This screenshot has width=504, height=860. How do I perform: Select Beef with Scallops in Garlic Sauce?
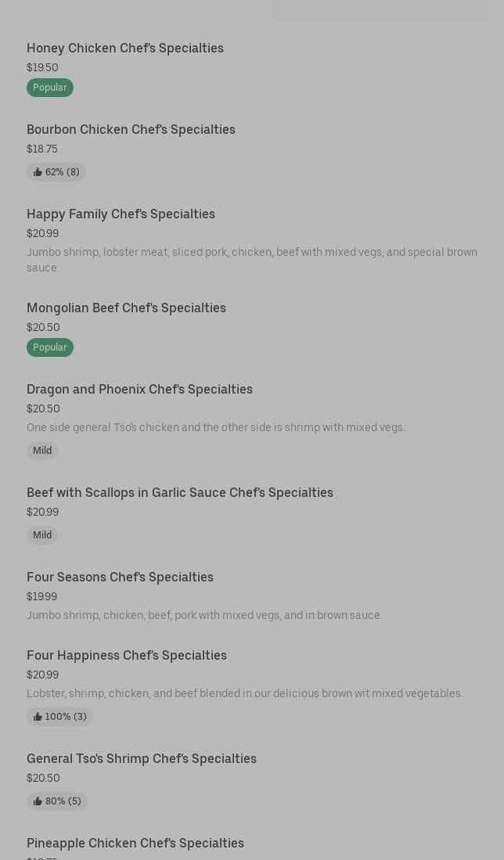(x=180, y=493)
